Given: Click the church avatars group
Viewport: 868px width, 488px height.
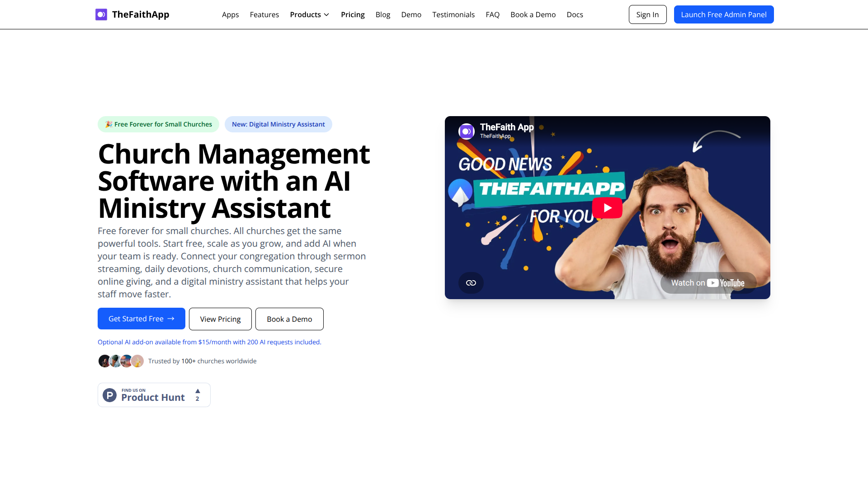Looking at the screenshot, I should pos(121,361).
